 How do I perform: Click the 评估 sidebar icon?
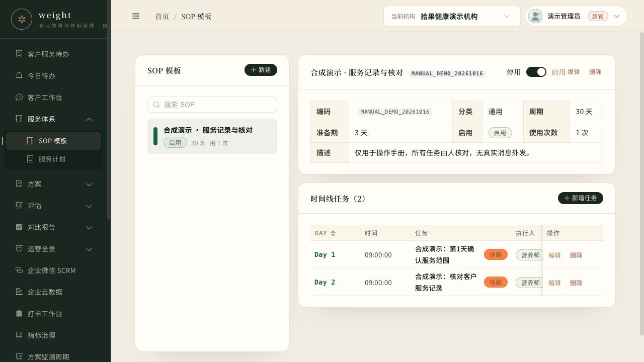(x=19, y=205)
